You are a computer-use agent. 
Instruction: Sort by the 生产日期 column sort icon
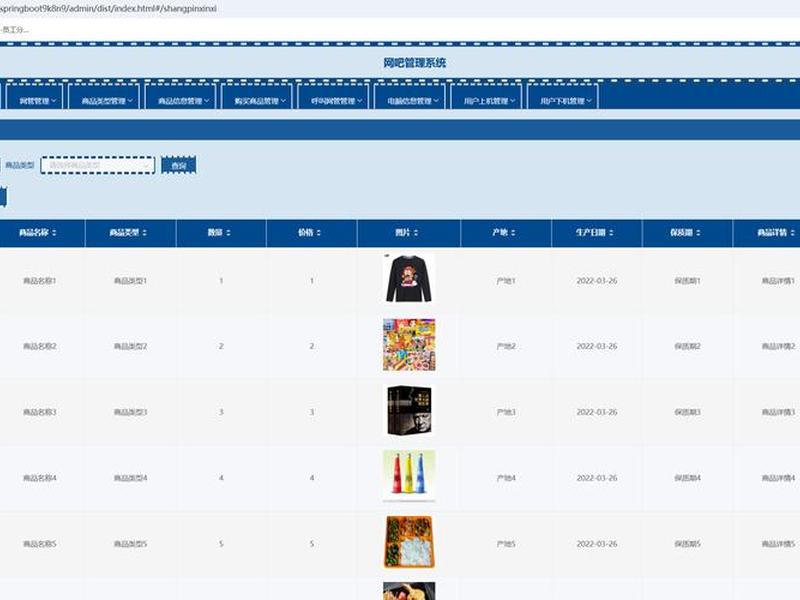(611, 233)
